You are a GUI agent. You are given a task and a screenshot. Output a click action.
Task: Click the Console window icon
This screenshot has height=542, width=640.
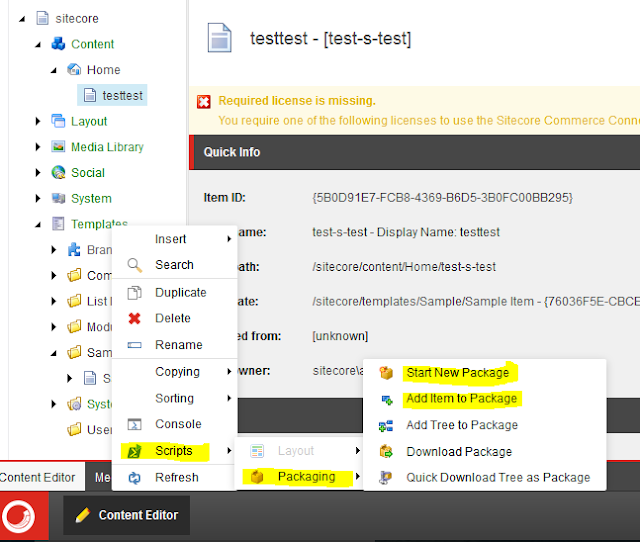click(134, 424)
